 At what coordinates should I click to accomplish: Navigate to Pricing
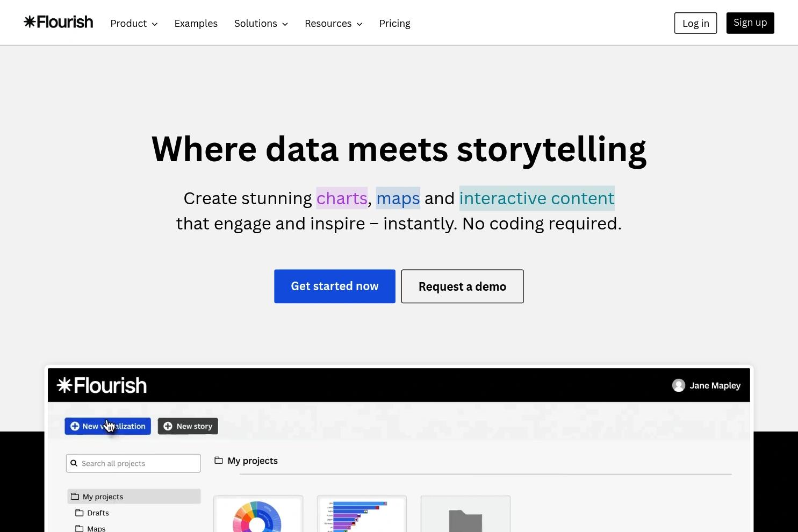tap(394, 24)
